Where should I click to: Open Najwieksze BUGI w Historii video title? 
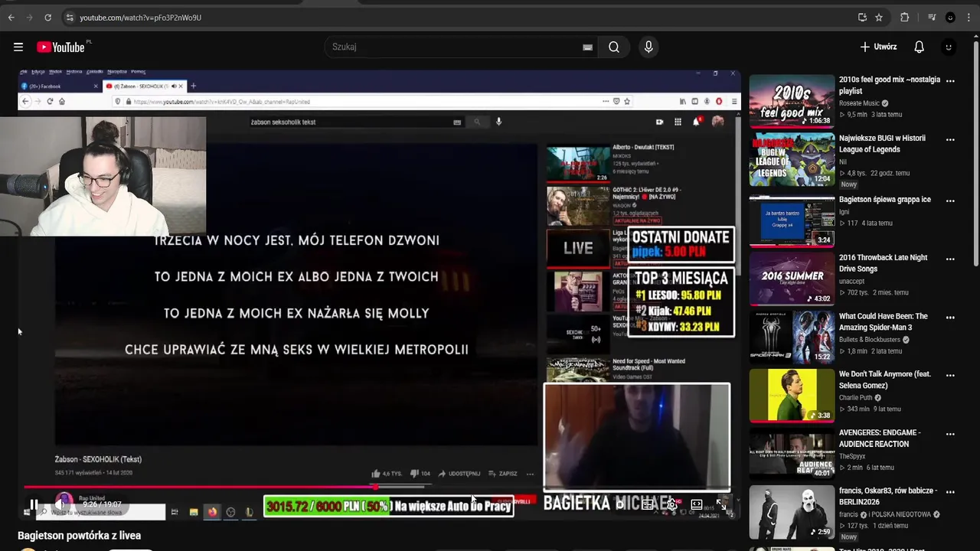882,144
